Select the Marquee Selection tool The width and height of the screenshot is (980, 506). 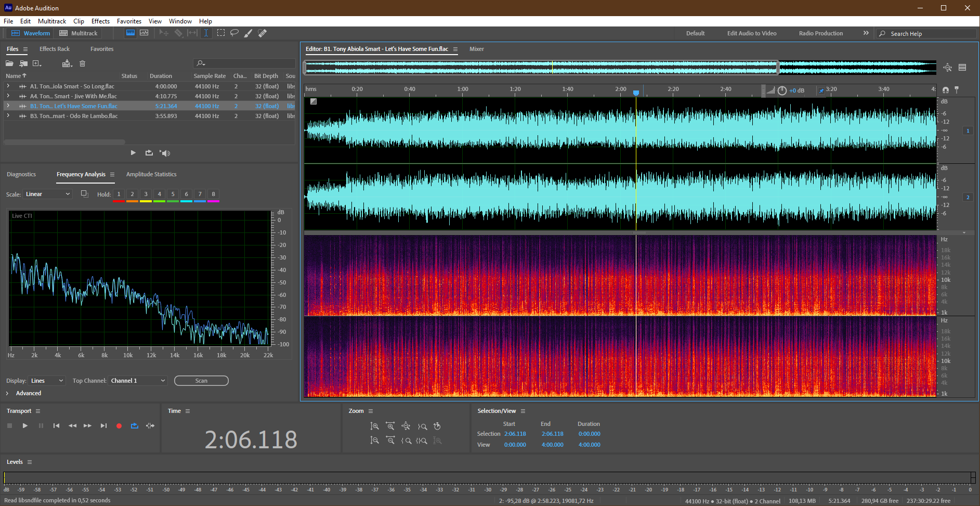tap(221, 33)
